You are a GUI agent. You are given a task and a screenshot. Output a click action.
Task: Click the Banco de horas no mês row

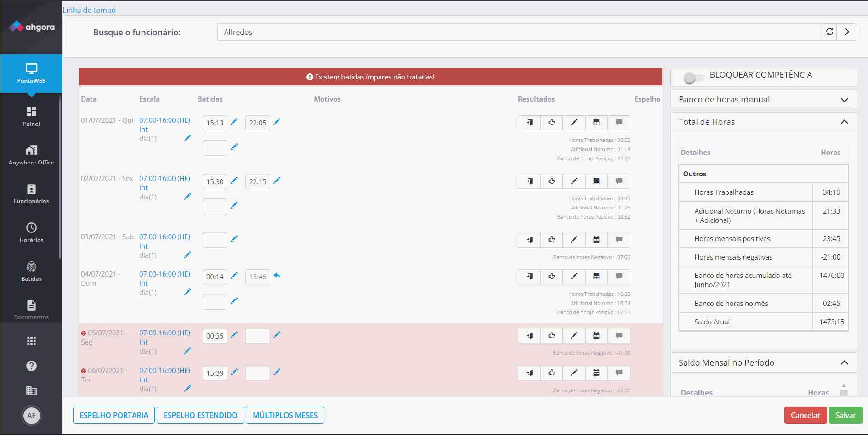[763, 304]
